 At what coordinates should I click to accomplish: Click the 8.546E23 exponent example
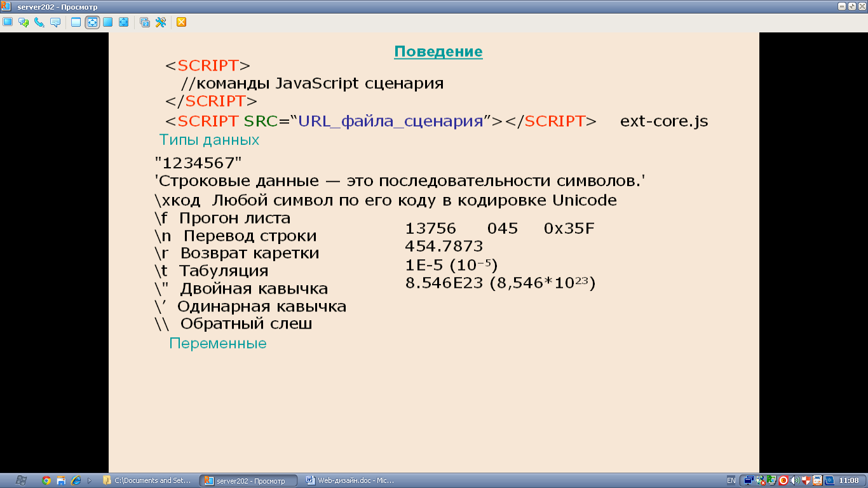tap(500, 283)
